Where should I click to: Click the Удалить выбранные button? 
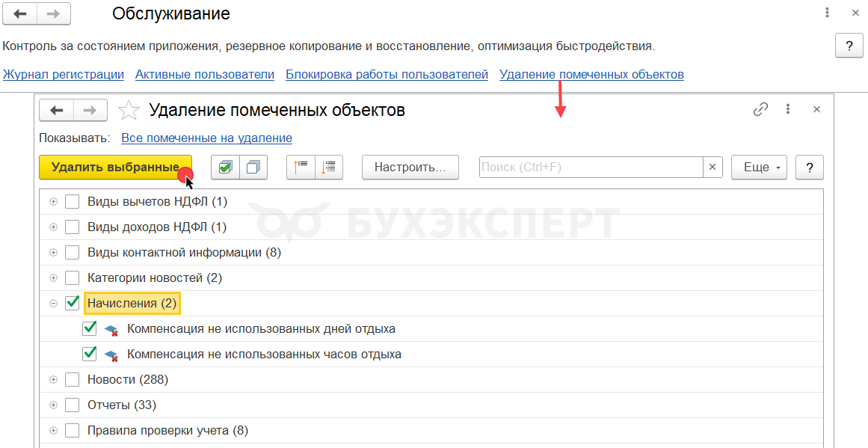click(x=115, y=168)
